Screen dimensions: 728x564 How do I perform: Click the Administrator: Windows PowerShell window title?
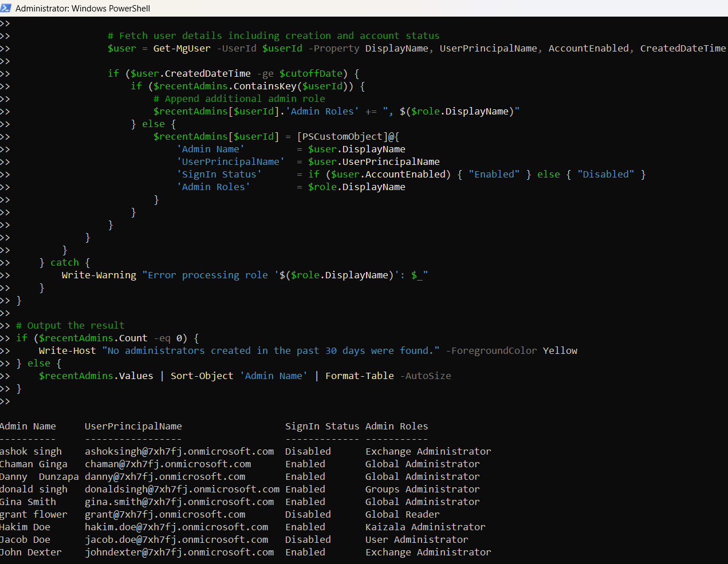(x=82, y=9)
